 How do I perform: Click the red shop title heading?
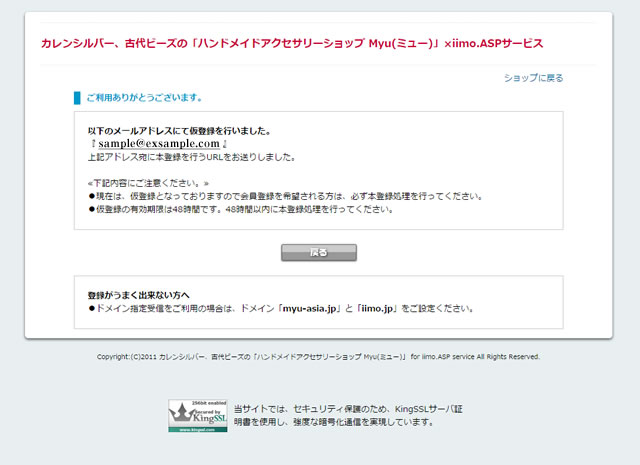coord(292,43)
